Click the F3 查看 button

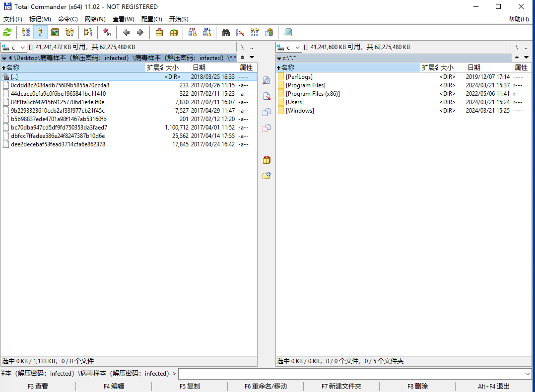click(38, 386)
